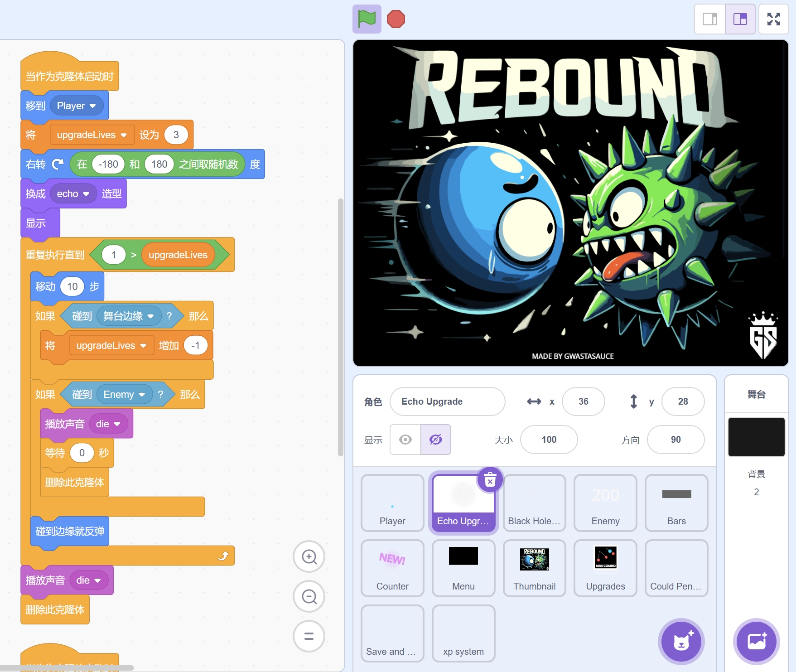Open the Enemy dropdown in touching block

(124, 394)
